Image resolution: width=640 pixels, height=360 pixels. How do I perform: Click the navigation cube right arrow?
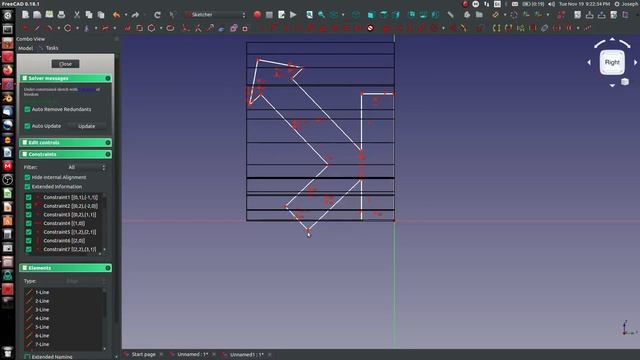(x=635, y=62)
